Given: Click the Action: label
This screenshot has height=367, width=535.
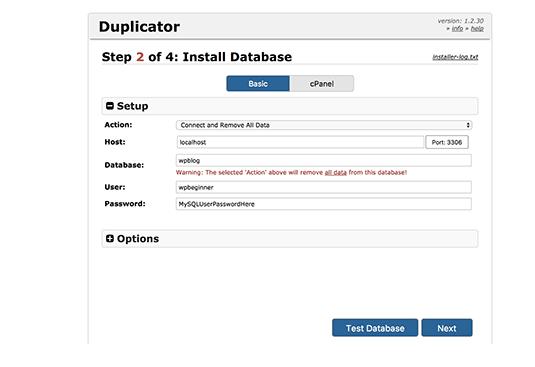Looking at the screenshot, I should click(118, 125).
